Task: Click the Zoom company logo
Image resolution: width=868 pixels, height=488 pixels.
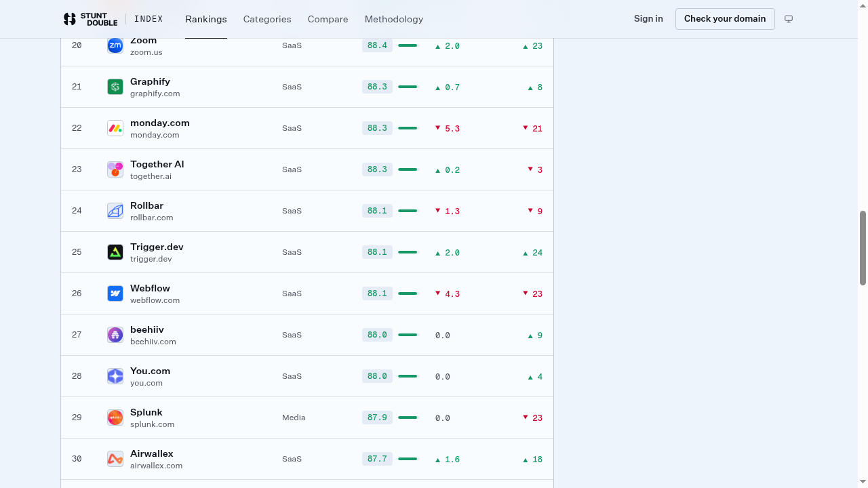Action: tap(115, 45)
